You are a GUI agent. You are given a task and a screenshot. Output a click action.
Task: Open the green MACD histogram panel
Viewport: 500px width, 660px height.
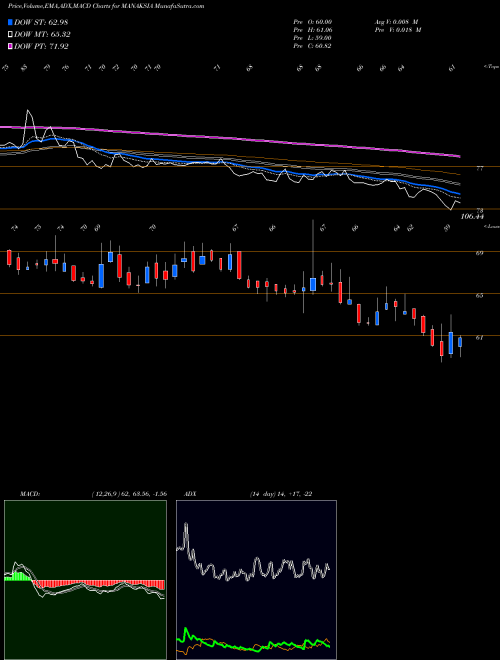tap(85, 580)
